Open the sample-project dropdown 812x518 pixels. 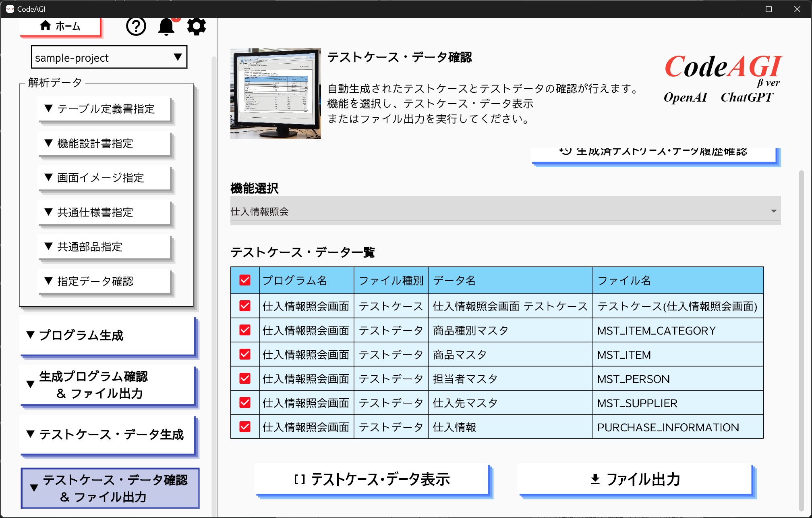109,58
